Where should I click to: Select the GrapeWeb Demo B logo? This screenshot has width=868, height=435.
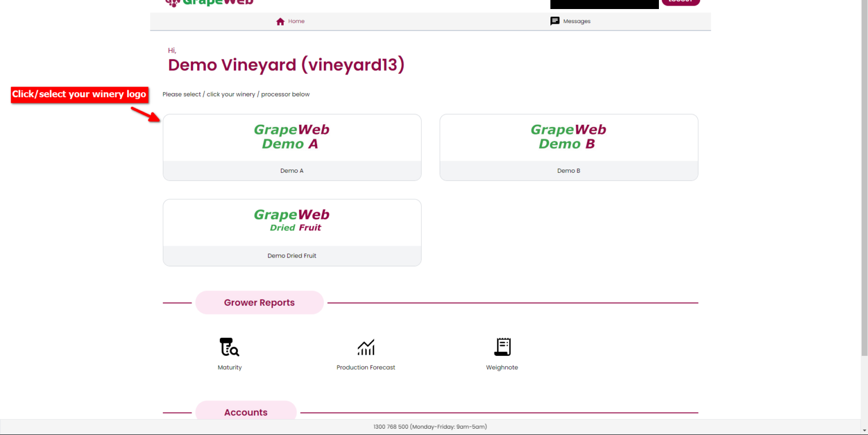coord(568,137)
